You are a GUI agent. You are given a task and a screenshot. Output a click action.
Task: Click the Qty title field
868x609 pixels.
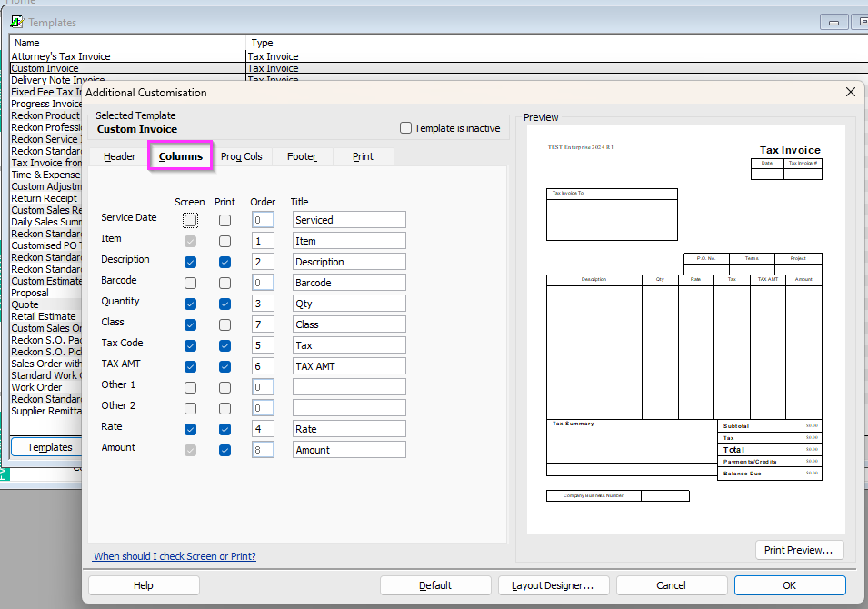(349, 304)
